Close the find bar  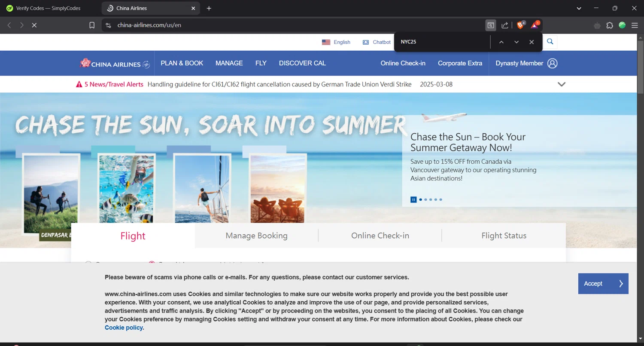(x=532, y=42)
